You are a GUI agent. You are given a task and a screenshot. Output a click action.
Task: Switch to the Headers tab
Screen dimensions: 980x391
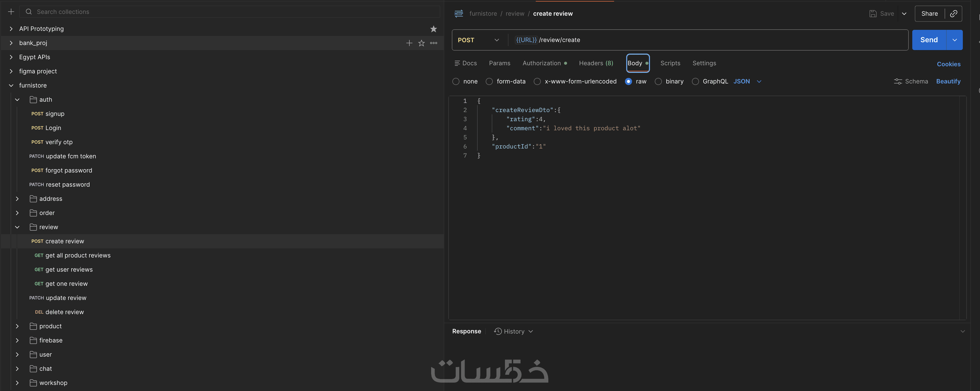tap(596, 63)
